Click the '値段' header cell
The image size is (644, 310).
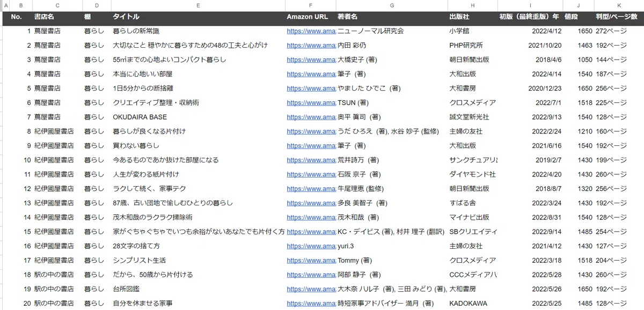(x=578, y=17)
